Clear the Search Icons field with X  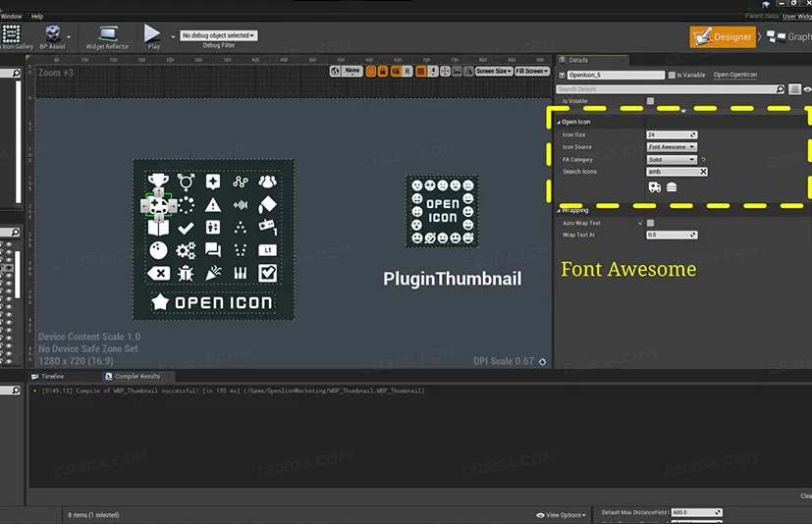pyautogui.click(x=703, y=172)
